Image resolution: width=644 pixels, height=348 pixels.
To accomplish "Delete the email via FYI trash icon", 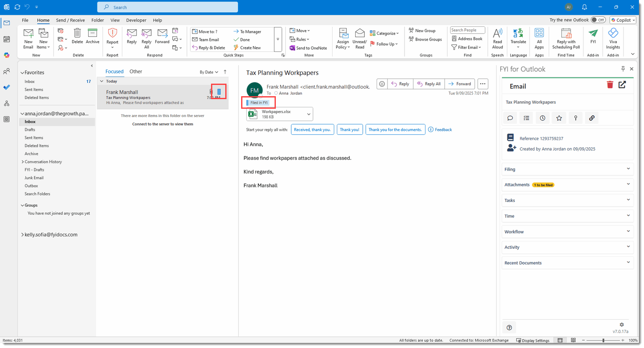I will point(610,84).
